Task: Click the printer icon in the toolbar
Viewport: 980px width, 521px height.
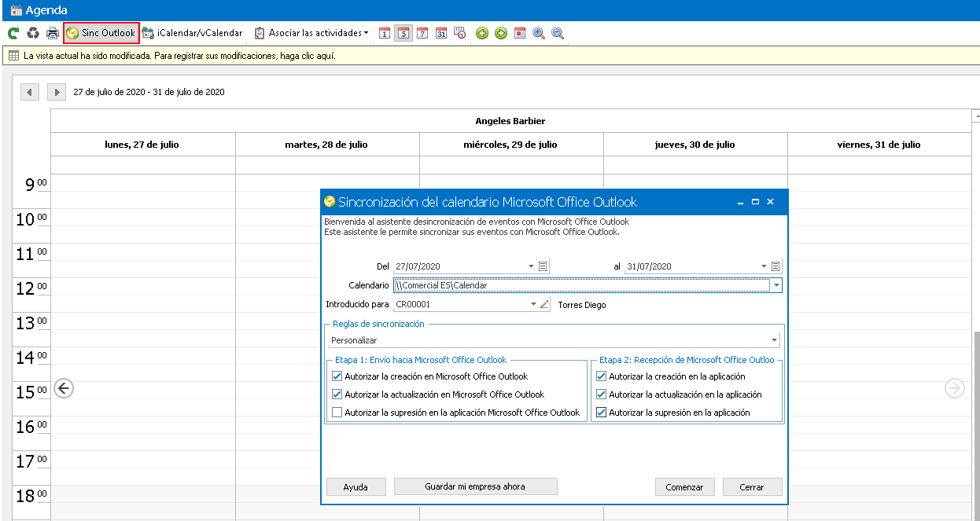Action: pyautogui.click(x=53, y=33)
